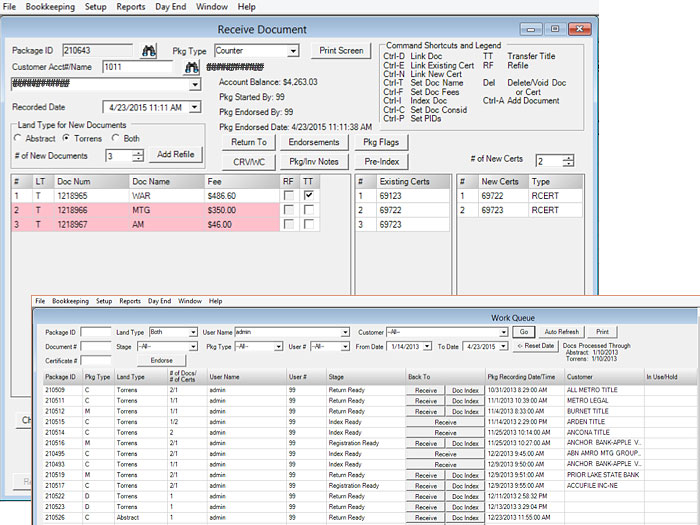The width and height of the screenshot is (700, 525).
Task: Check the RF box for the MTG row
Action: 289,210
